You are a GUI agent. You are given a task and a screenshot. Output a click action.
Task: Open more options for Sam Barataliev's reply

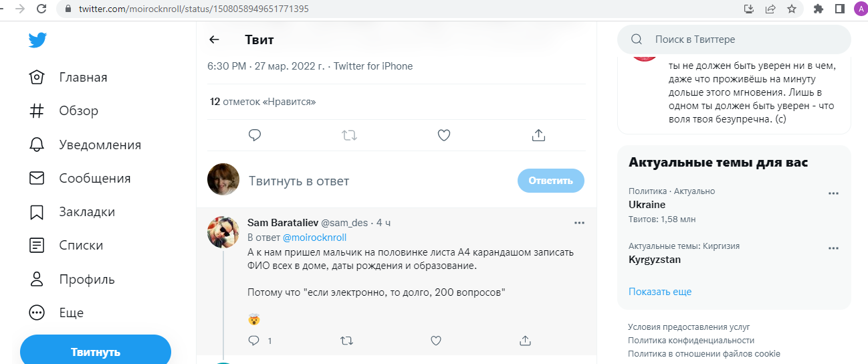pyautogui.click(x=579, y=222)
